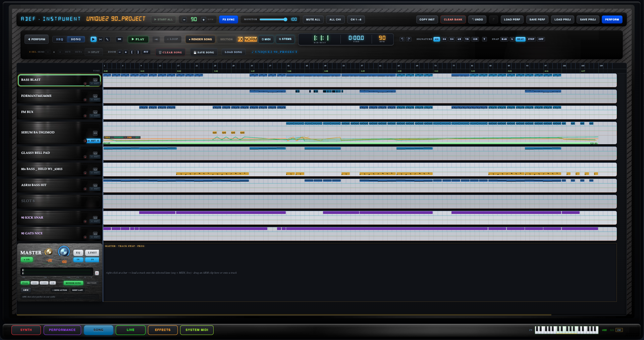644x340 pixels.
Task: Select the 3/4 time signature
Action: (x=444, y=39)
